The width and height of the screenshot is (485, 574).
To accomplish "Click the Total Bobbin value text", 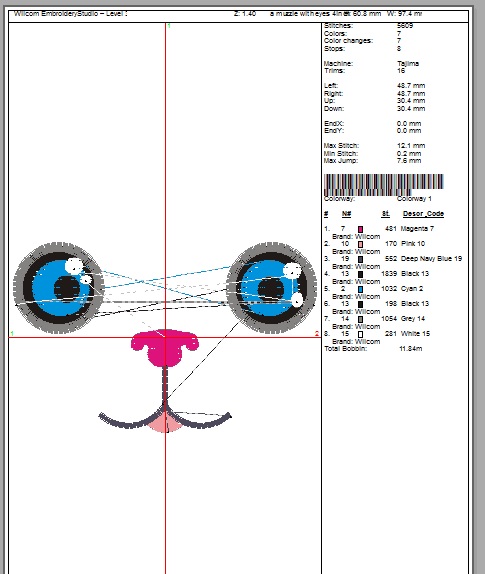I will point(410,348).
